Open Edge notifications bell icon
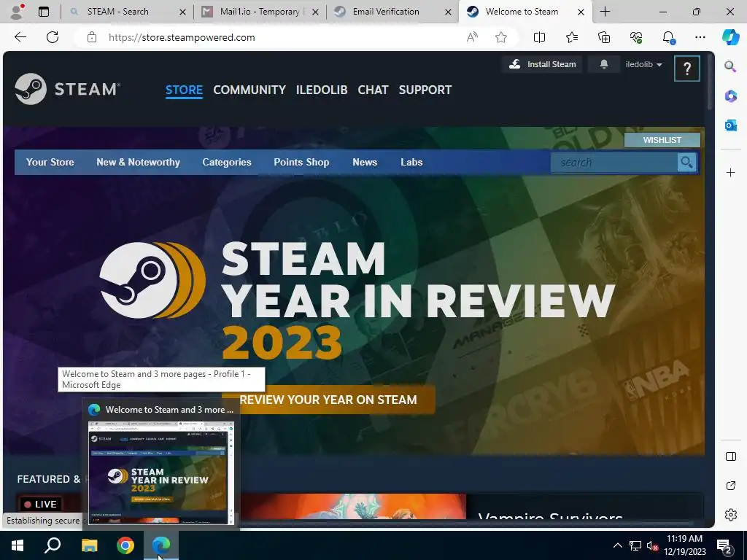Screen dimensions: 747x560 pyautogui.click(x=668, y=37)
